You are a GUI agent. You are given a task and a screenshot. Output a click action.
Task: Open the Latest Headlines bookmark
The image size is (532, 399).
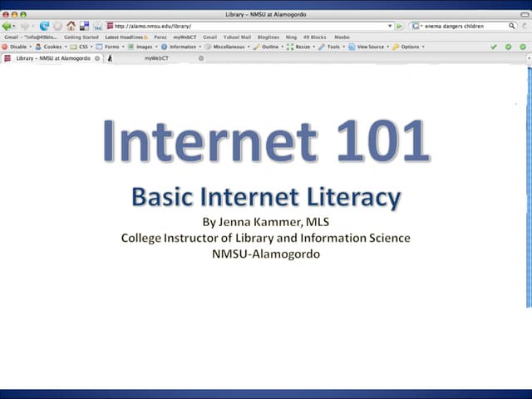[125, 37]
